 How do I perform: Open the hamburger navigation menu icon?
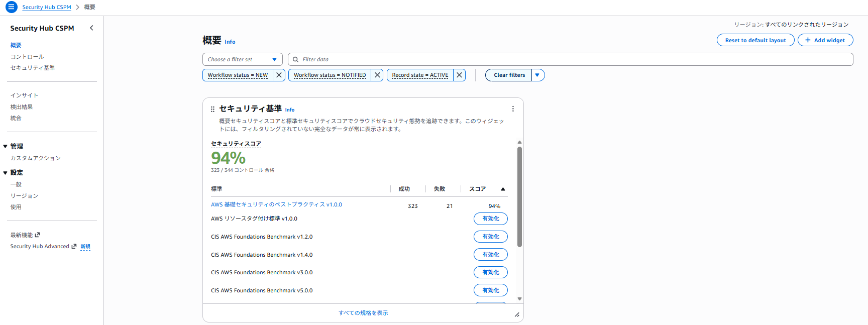(x=11, y=7)
